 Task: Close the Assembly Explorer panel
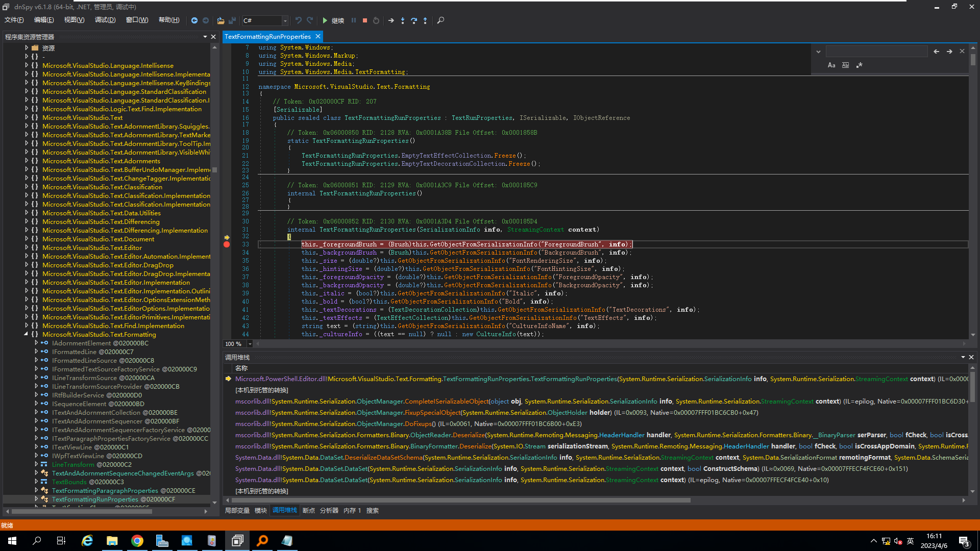(213, 37)
